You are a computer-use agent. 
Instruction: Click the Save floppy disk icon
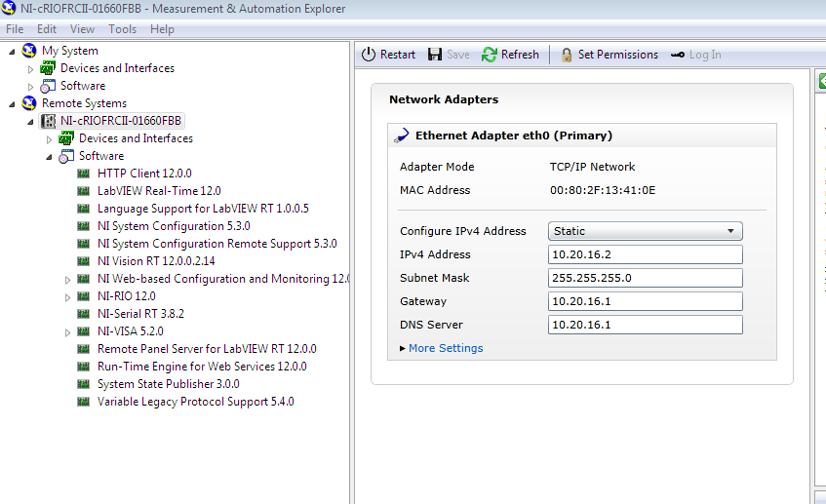435,55
